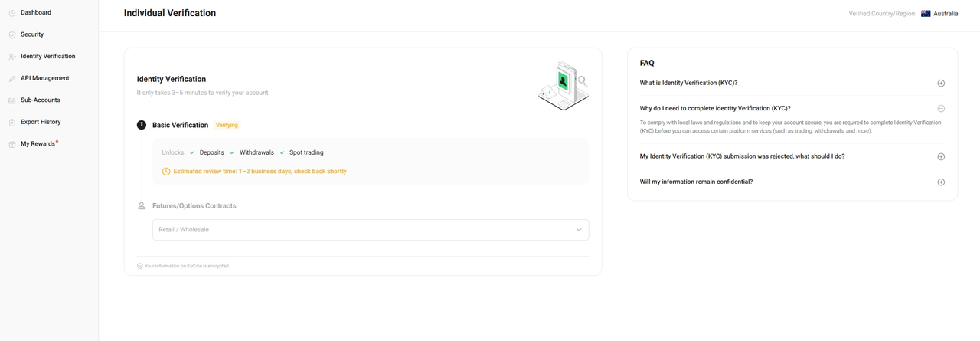Image resolution: width=980 pixels, height=341 pixels.
Task: Open the Retail / Wholesale dropdown
Action: (371, 230)
